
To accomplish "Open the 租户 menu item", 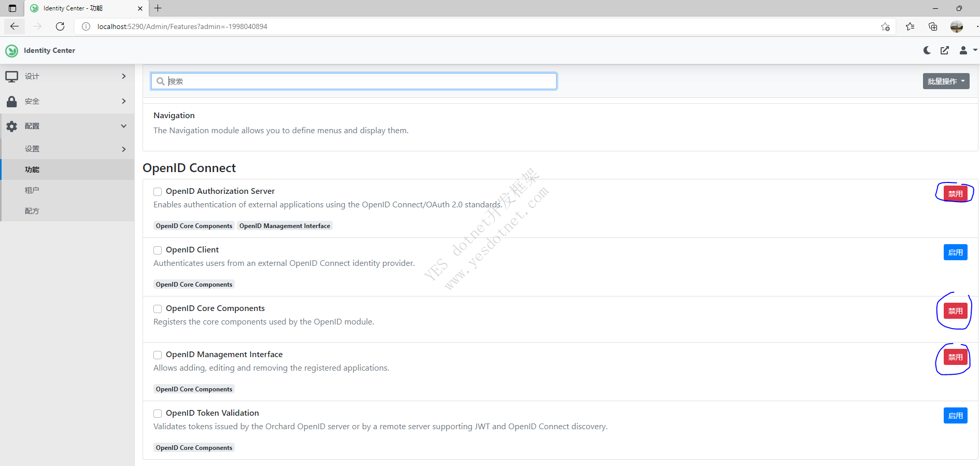I will tap(32, 190).
